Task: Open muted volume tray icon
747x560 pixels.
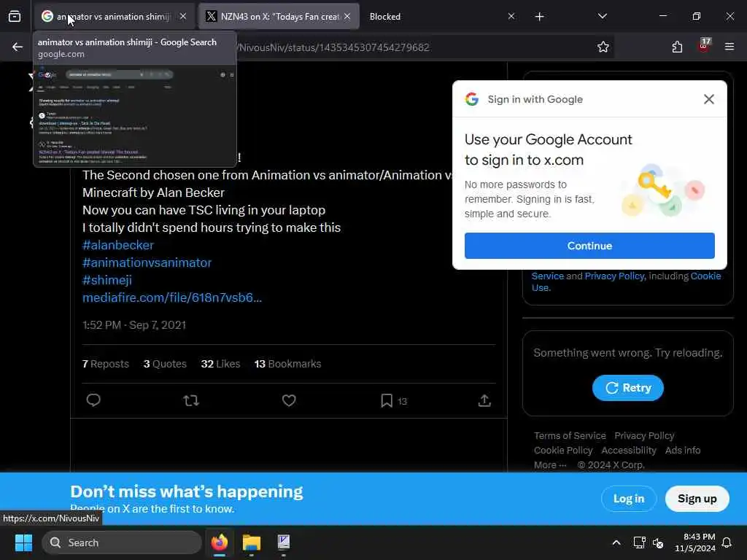Action: point(659,542)
